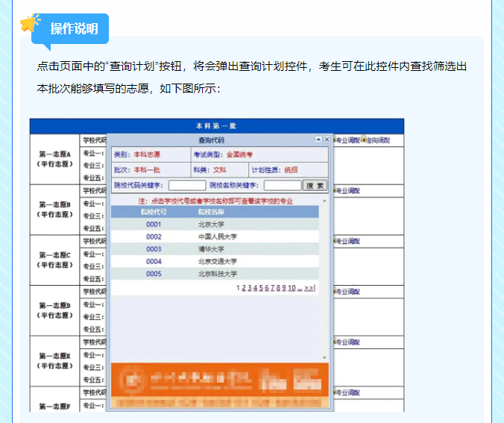Image resolution: width=504 pixels, height=423 pixels.
Task: Open school code 0001 北京大学
Action: point(154,224)
